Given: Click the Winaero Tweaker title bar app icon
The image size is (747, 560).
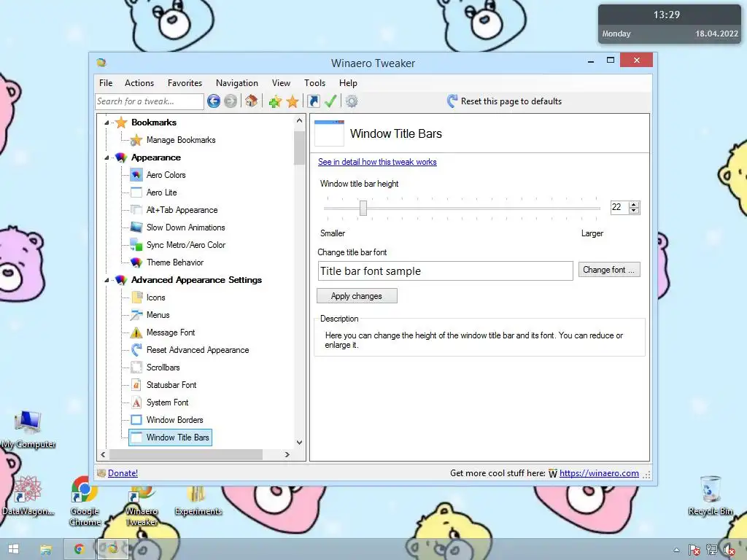Looking at the screenshot, I should pyautogui.click(x=101, y=63).
